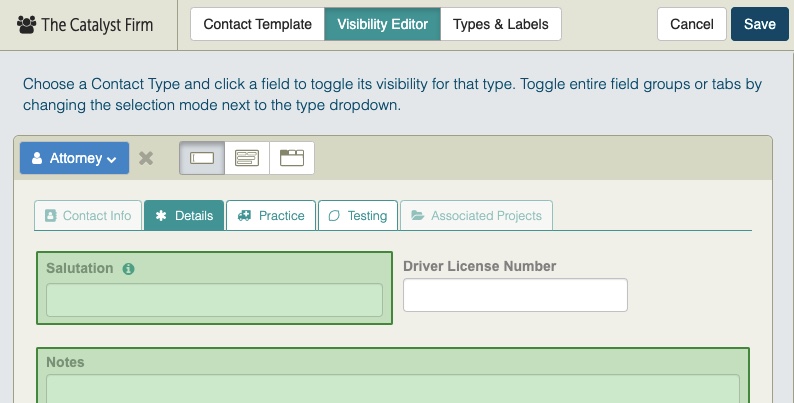
Task: Open Types & Labels section
Action: 500,24
